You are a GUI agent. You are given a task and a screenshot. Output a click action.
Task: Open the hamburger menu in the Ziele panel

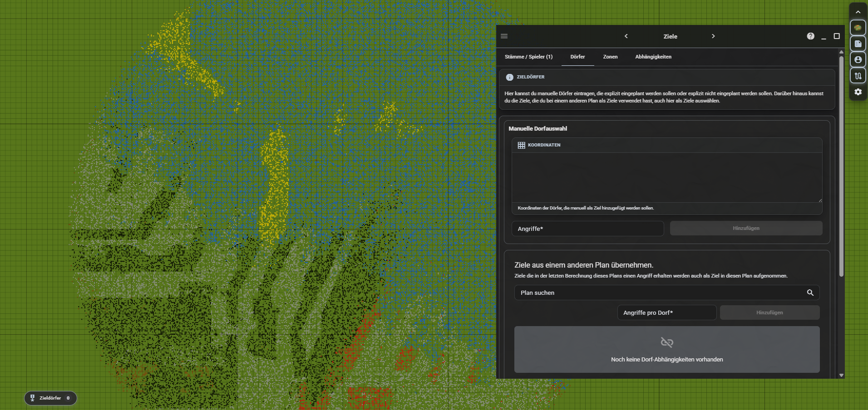point(504,36)
